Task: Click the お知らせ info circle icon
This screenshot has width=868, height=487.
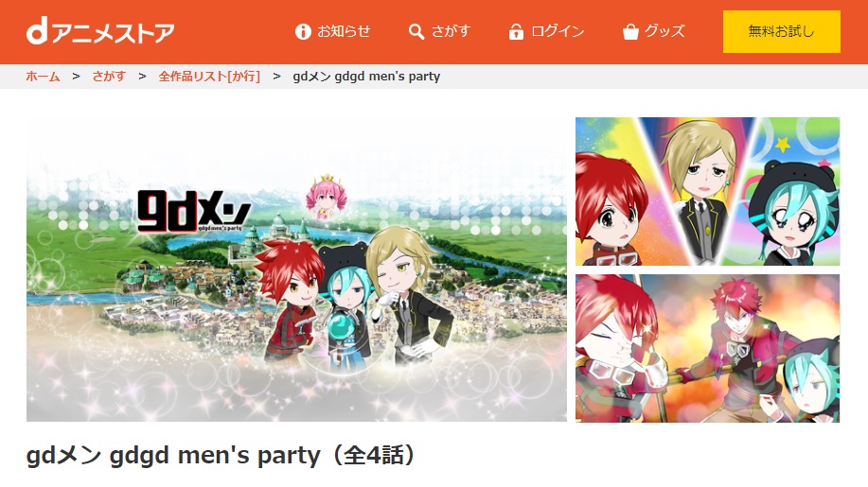Action: click(303, 31)
